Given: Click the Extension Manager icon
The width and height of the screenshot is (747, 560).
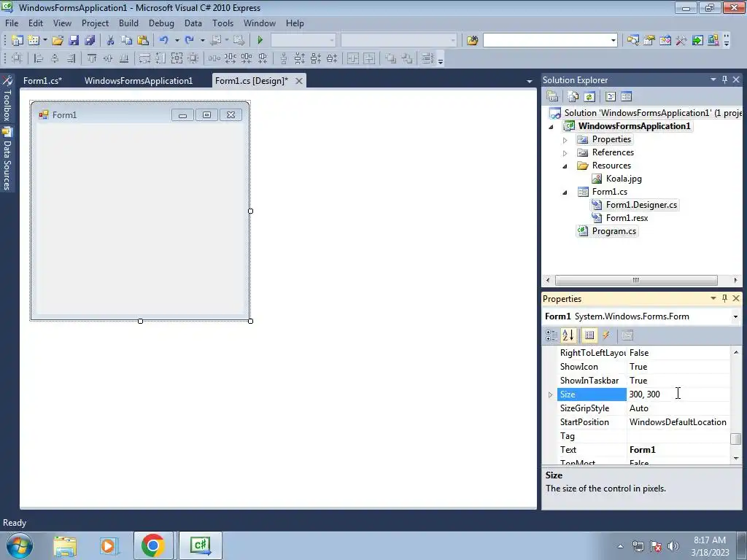Looking at the screenshot, I should point(713,41).
